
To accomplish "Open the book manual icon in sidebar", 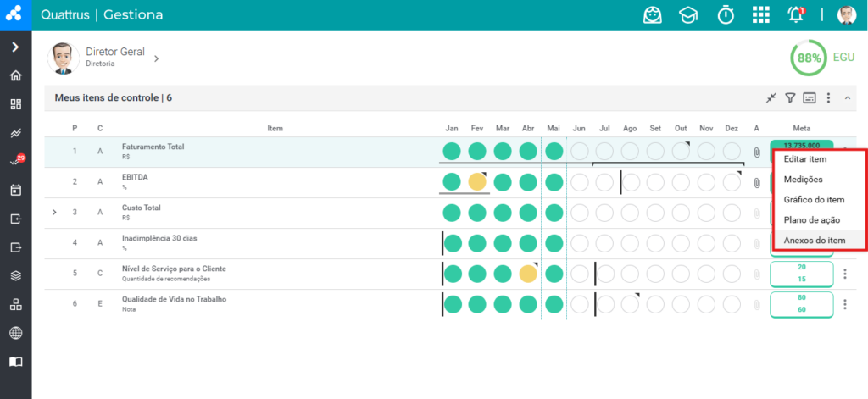I will (15, 362).
